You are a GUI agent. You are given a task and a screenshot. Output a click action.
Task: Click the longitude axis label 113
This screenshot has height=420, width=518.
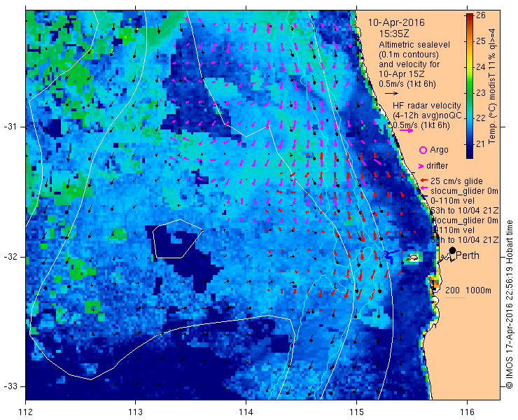tap(135, 412)
